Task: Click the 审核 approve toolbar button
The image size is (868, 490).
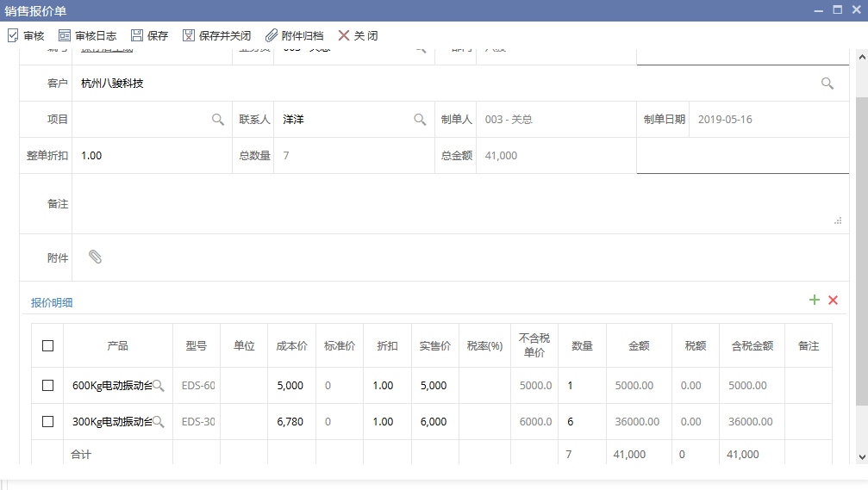Action: 26,36
